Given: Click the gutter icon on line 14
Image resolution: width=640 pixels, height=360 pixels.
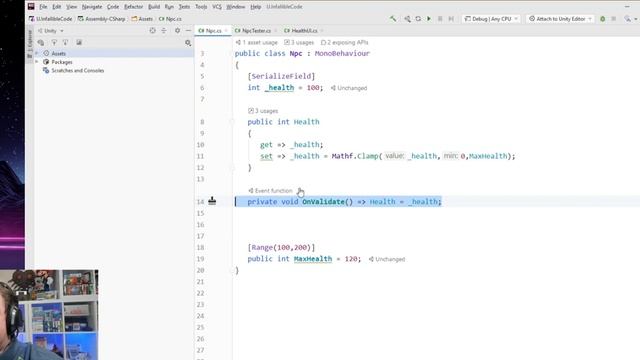Looking at the screenshot, I should tap(212, 201).
